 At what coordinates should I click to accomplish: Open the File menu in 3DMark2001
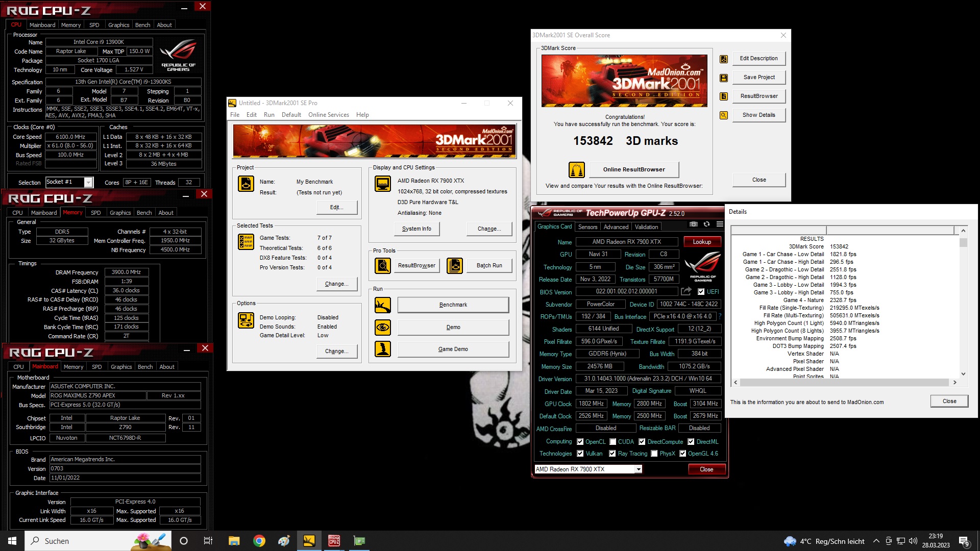pos(235,115)
